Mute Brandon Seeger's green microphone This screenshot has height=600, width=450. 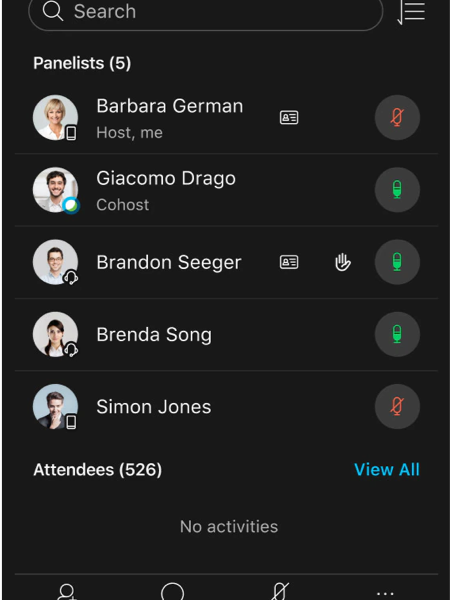tap(397, 262)
